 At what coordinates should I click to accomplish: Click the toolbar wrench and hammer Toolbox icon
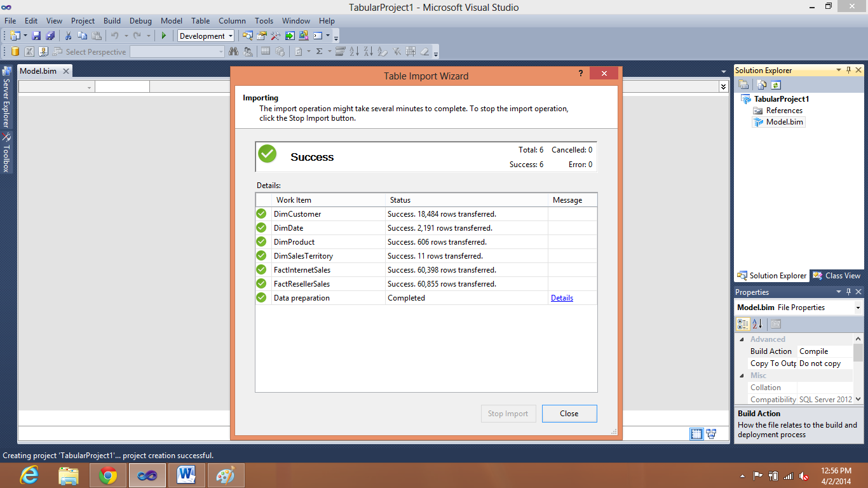click(275, 36)
